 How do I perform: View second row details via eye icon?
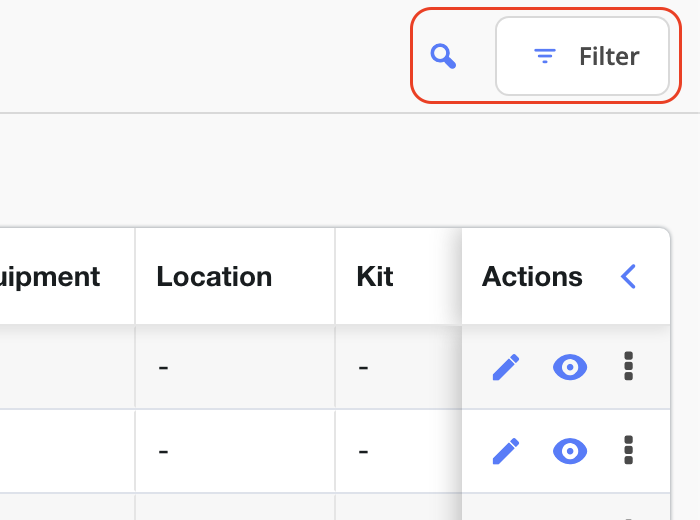[570, 451]
